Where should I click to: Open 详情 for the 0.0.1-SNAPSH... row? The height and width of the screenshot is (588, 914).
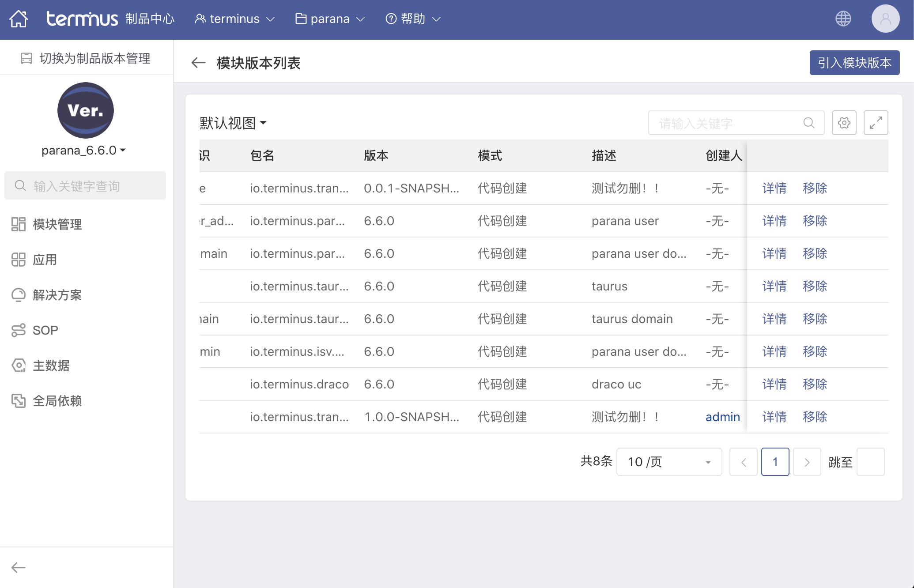click(x=774, y=188)
